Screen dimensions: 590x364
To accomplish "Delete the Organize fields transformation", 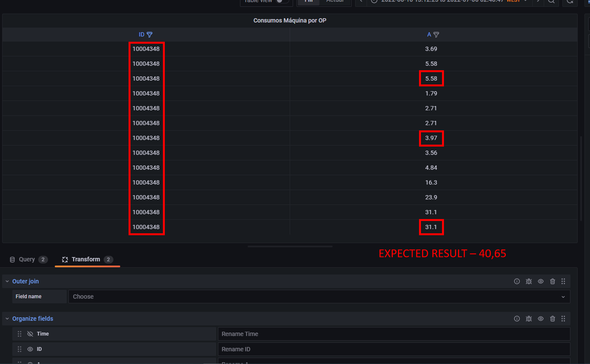I will [x=552, y=318].
